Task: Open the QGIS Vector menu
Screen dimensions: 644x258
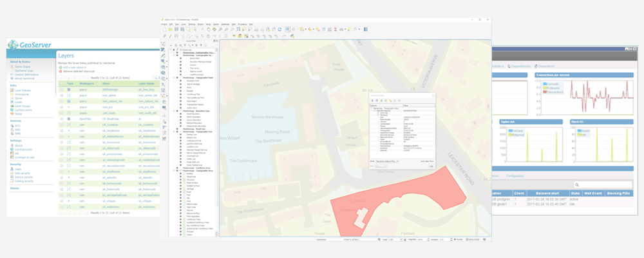Action: point(208,25)
